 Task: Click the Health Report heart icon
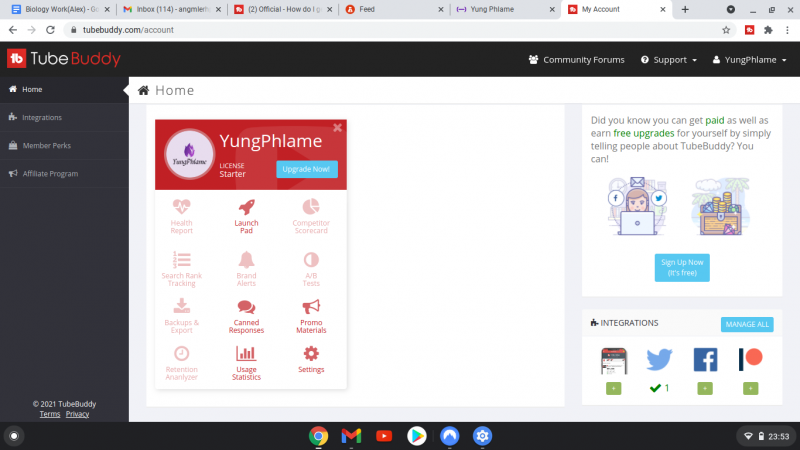181,206
